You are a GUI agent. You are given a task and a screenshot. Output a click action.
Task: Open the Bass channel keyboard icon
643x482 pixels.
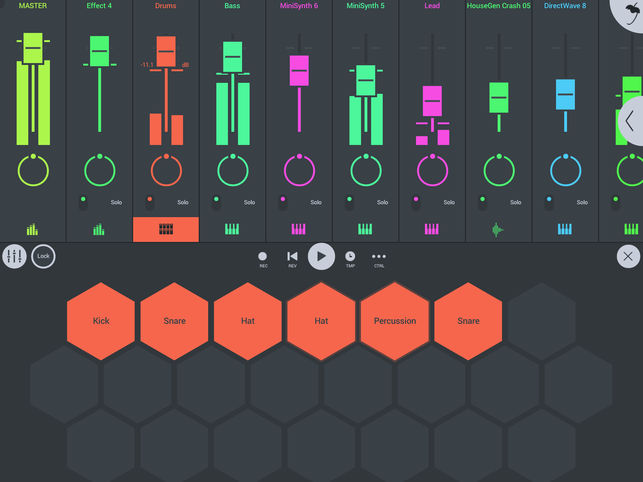click(x=232, y=229)
